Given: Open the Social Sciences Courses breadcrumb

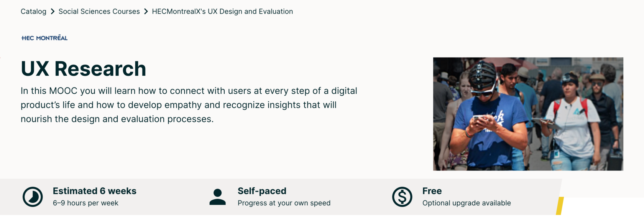Looking at the screenshot, I should [x=99, y=12].
